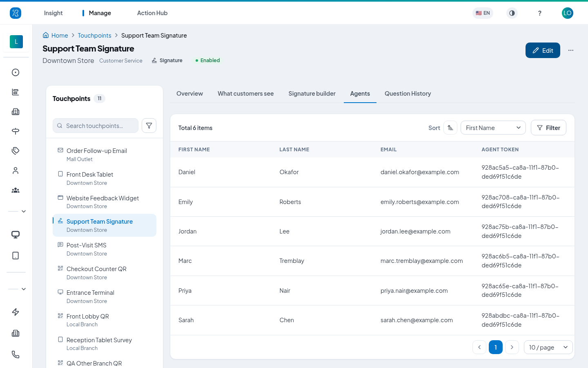Open the three-dots more options menu

point(571,50)
